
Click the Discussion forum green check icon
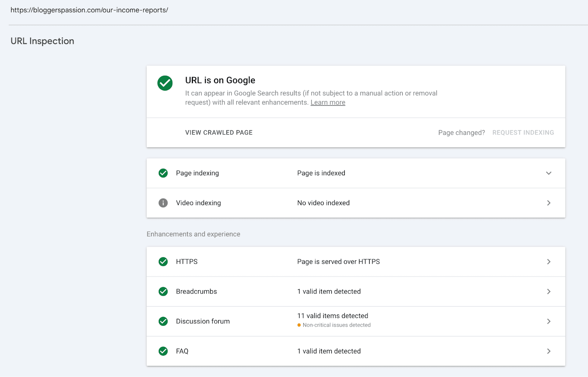click(x=163, y=321)
